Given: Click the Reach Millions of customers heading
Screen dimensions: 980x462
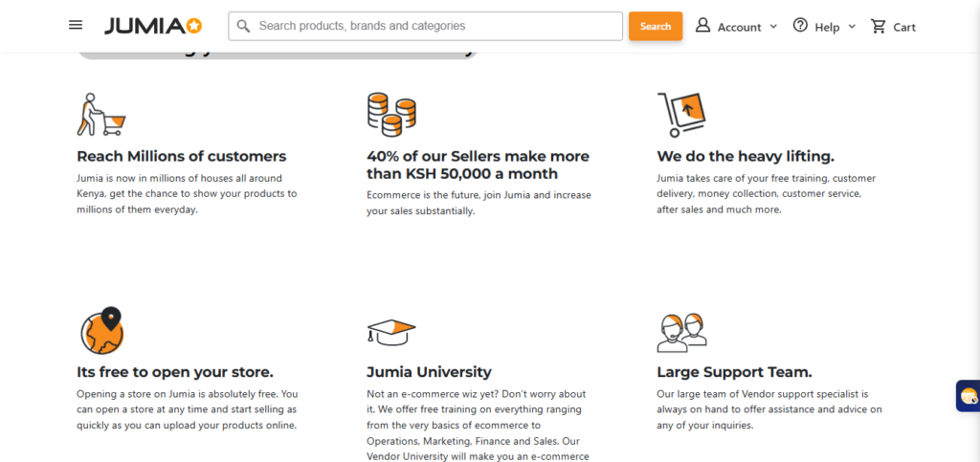Looking at the screenshot, I should (181, 156).
